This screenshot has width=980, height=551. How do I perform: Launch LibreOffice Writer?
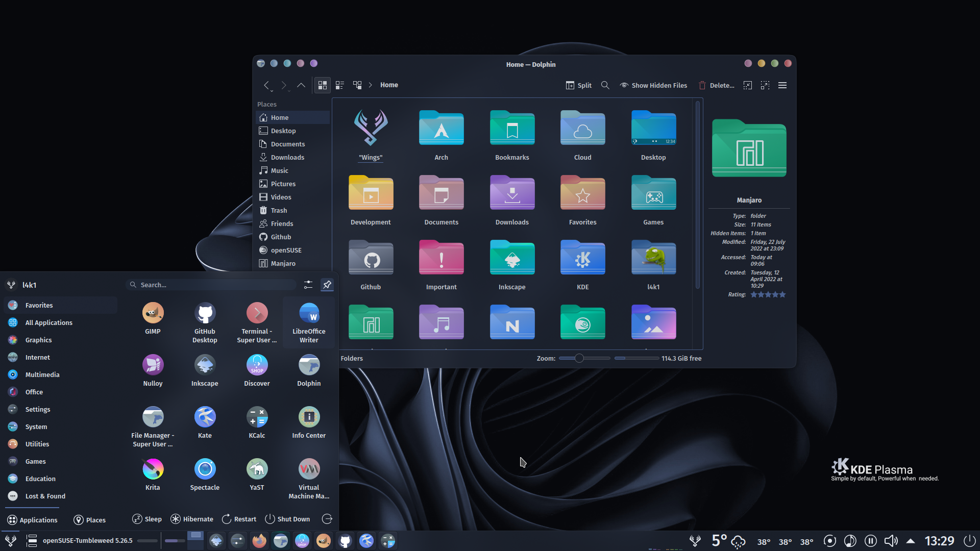[x=309, y=322]
